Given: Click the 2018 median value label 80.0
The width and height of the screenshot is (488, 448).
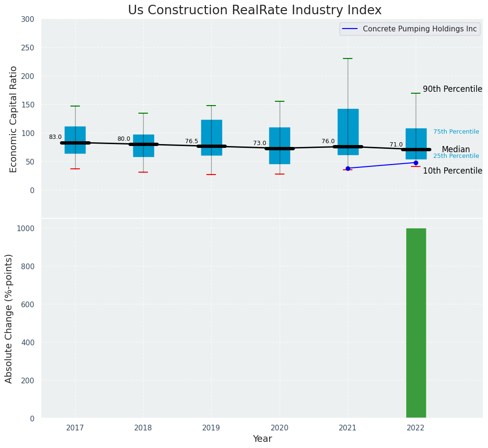Looking at the screenshot, I should (124, 139).
